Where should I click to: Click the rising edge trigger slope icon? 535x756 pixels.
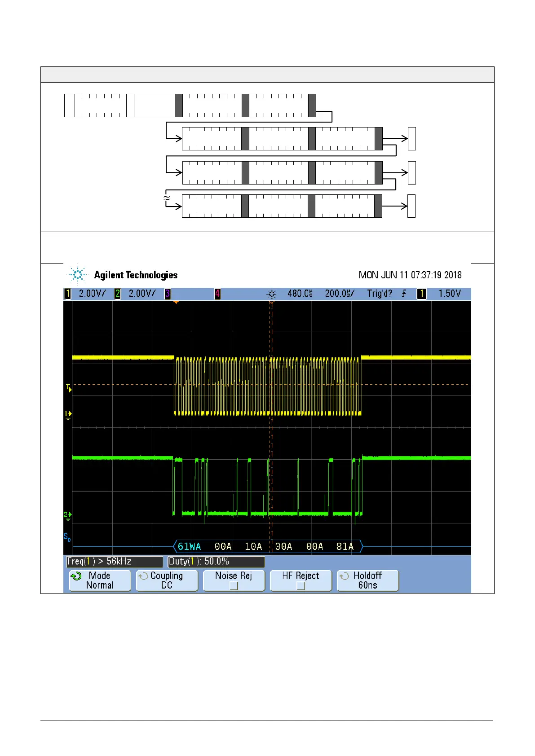pos(404,294)
